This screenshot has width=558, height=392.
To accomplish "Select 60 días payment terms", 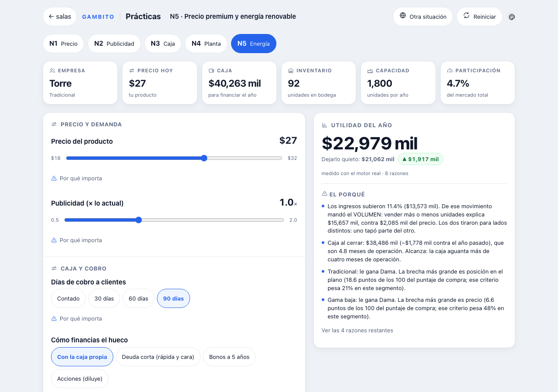I will pos(139,298).
